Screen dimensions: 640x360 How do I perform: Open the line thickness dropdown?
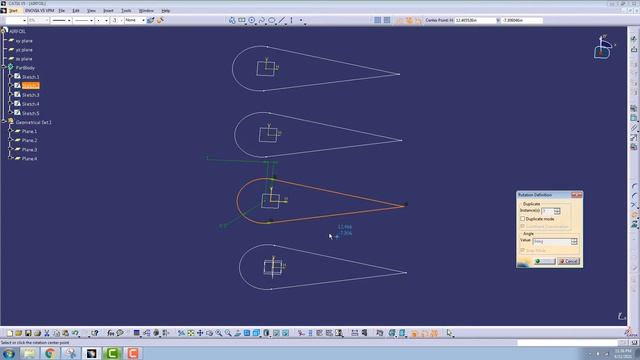tap(61, 20)
